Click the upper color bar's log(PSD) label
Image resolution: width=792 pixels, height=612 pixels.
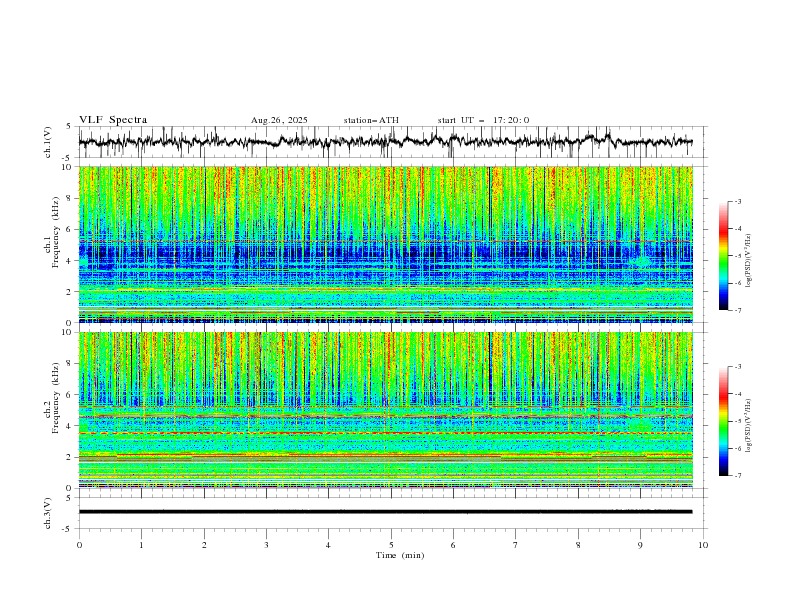click(748, 261)
